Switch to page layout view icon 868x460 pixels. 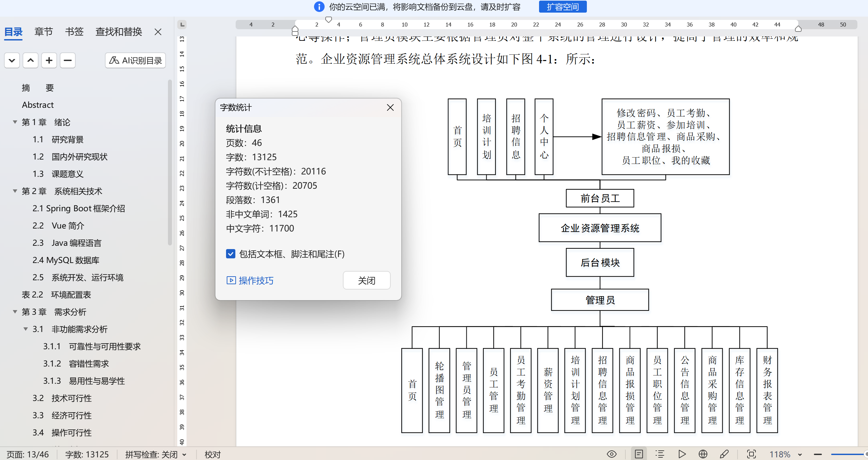click(x=639, y=454)
